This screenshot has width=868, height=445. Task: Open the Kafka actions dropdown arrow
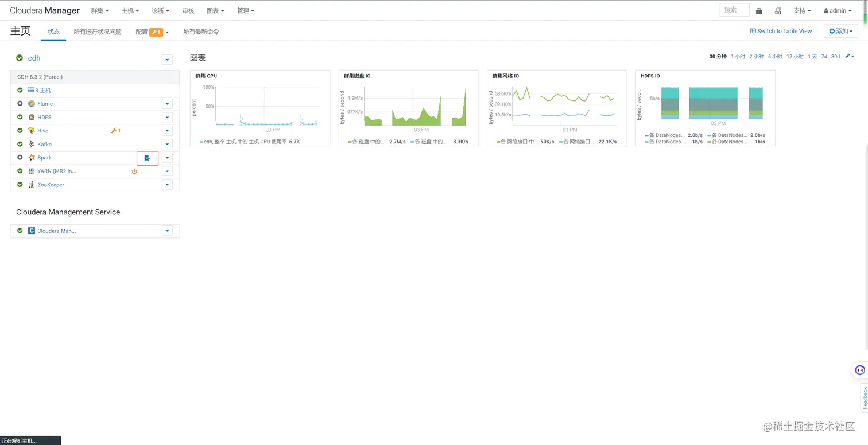167,144
